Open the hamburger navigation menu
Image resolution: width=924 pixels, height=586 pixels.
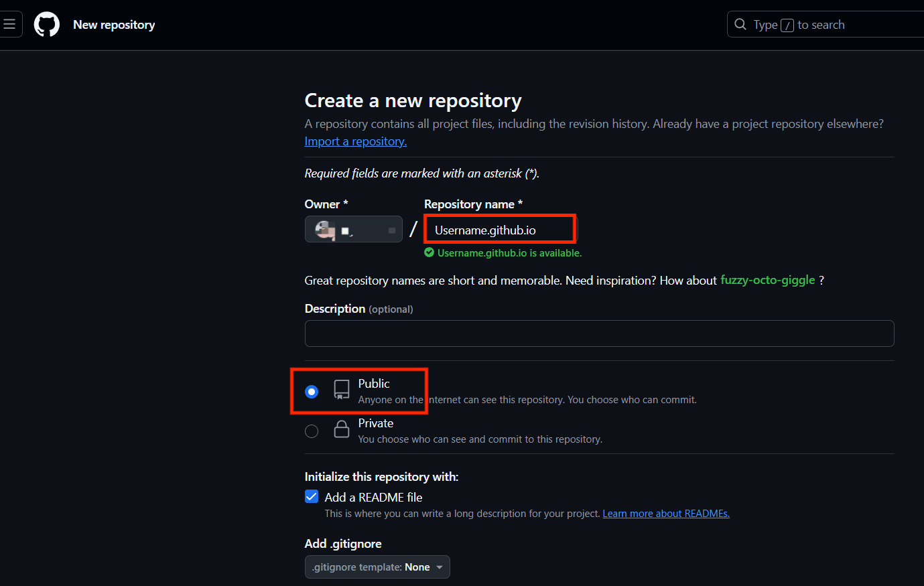point(9,24)
